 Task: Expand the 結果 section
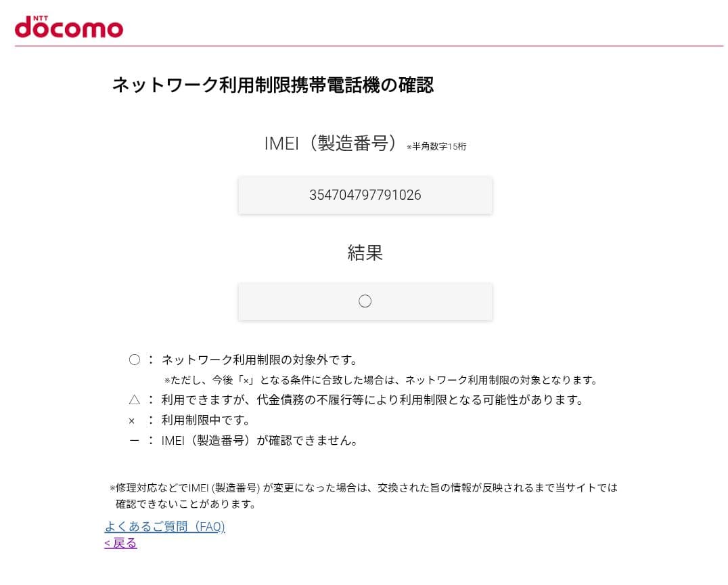365,253
